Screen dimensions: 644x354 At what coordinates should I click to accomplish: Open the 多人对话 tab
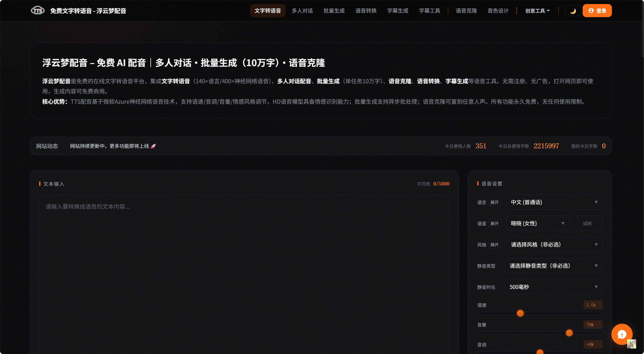[302, 11]
